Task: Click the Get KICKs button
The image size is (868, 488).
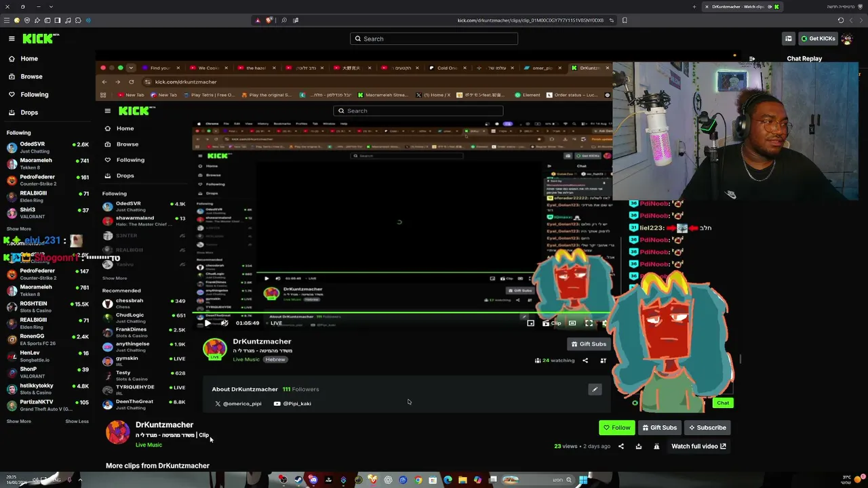Action: [818, 39]
